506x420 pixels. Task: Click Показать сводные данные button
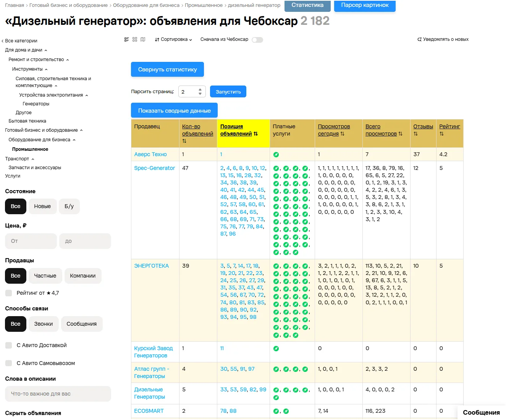[x=174, y=110]
